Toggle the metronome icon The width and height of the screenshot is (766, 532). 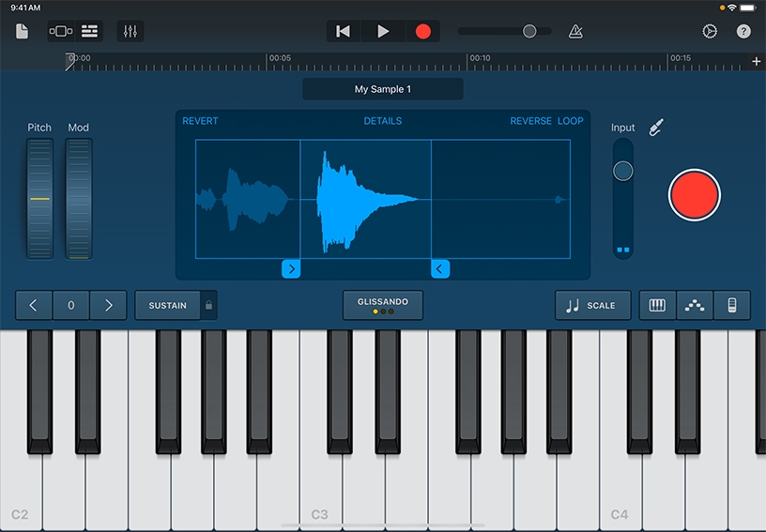click(x=575, y=31)
